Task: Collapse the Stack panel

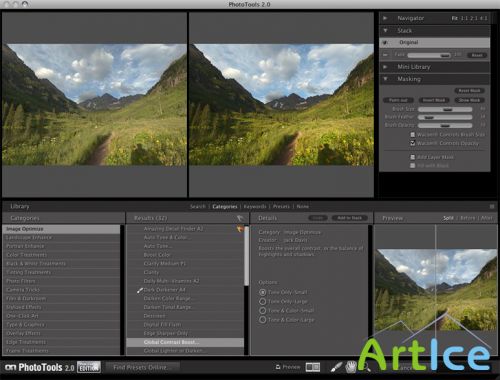Action: [385, 30]
